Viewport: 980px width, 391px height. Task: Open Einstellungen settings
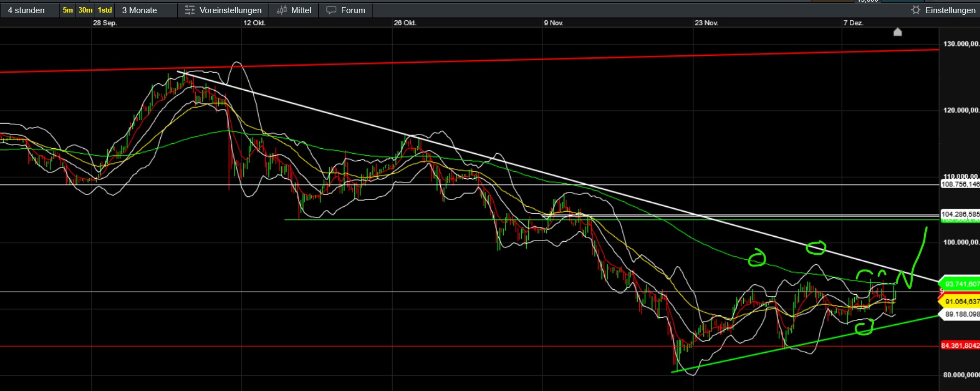pos(950,10)
